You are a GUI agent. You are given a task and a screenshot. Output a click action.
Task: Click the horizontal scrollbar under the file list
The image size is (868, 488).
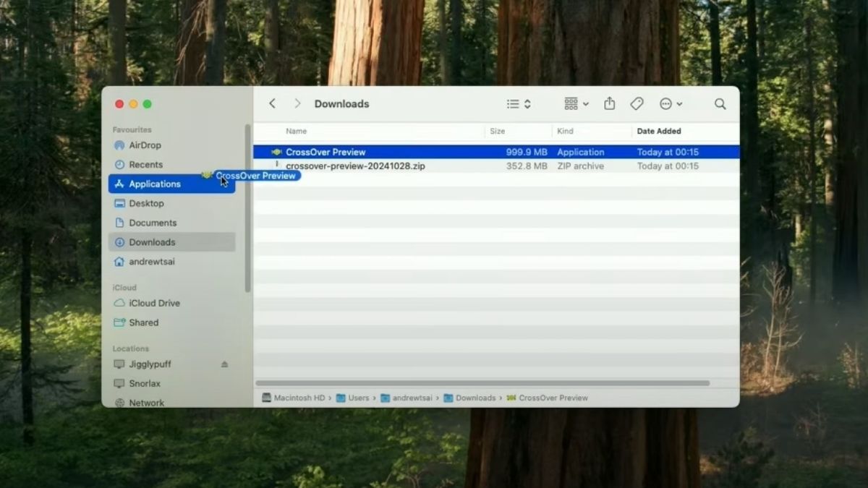point(482,383)
